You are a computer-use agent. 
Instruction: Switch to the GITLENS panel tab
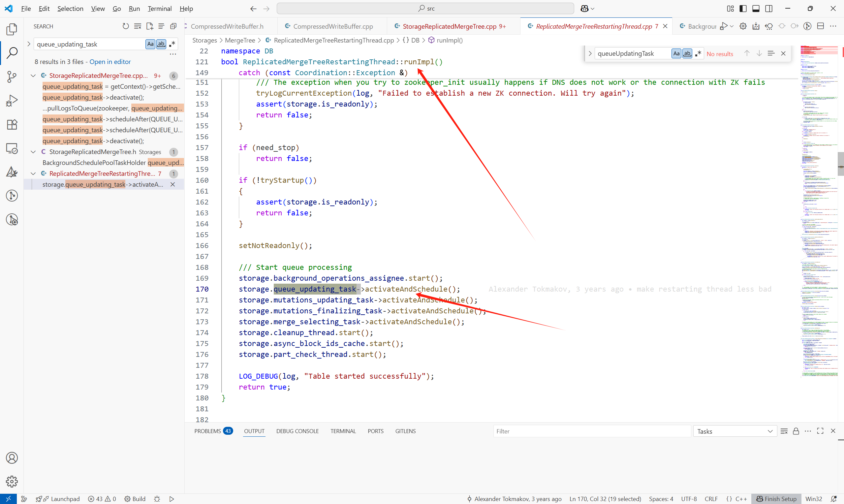coord(405,431)
